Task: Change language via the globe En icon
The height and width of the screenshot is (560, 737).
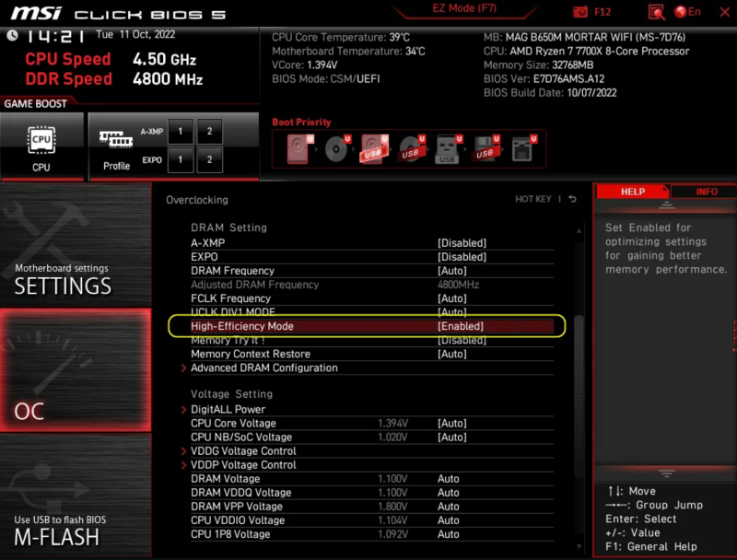Action: (x=687, y=12)
